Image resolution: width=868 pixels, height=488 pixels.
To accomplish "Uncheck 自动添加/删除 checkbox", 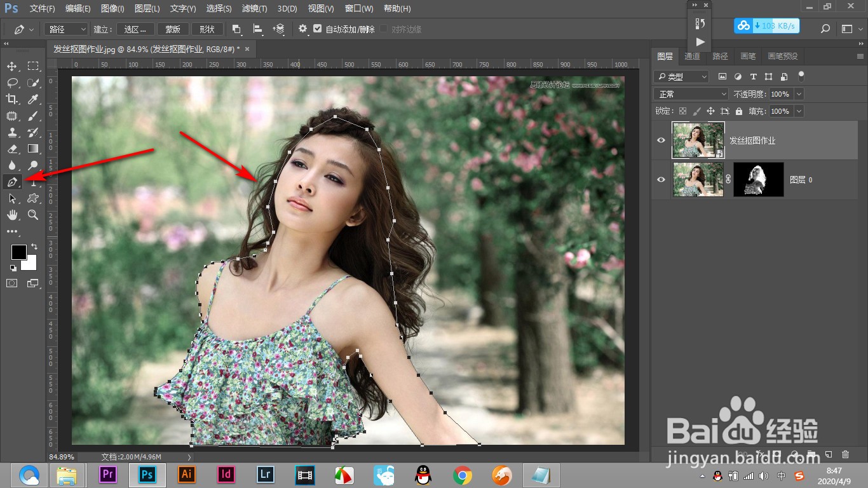I will [x=318, y=29].
